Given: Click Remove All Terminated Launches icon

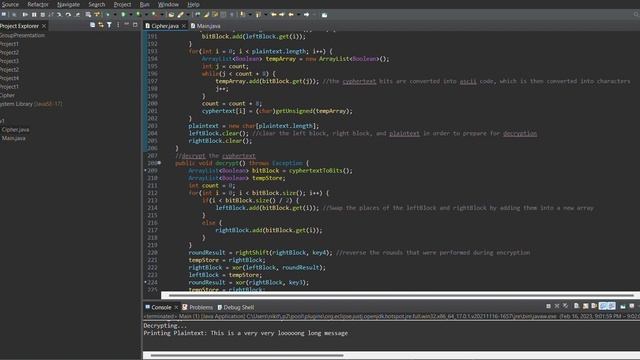Looking at the screenshot, I should point(565,306).
